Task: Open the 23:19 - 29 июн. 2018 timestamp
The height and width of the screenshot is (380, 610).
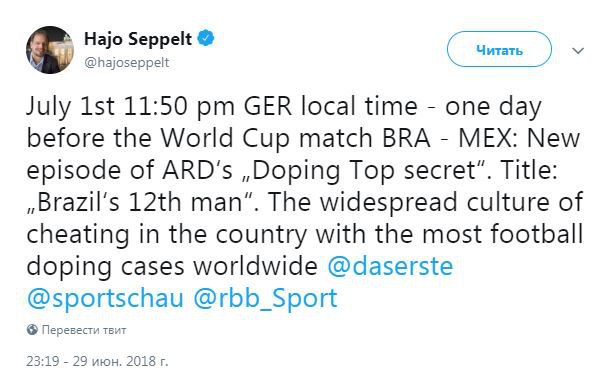Action: point(97,361)
